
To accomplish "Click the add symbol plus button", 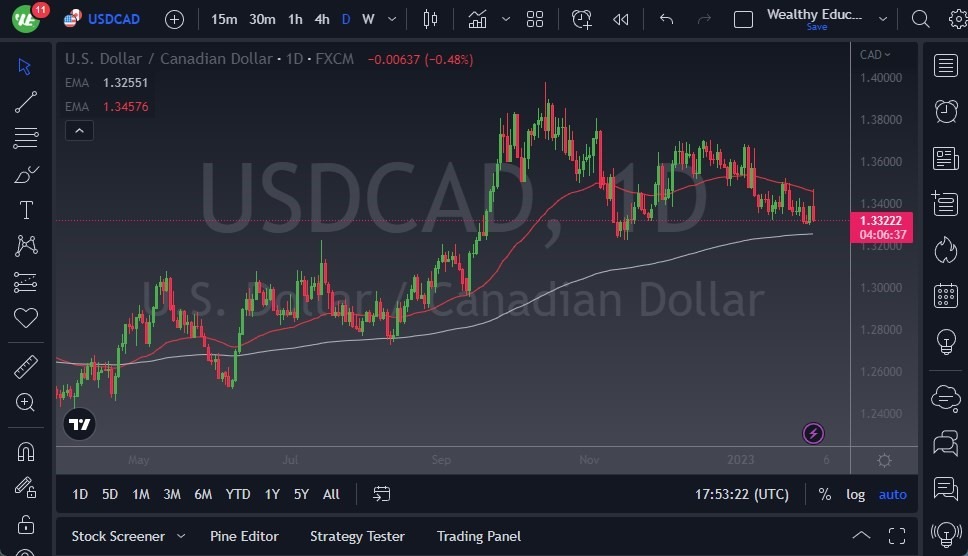I will point(174,20).
